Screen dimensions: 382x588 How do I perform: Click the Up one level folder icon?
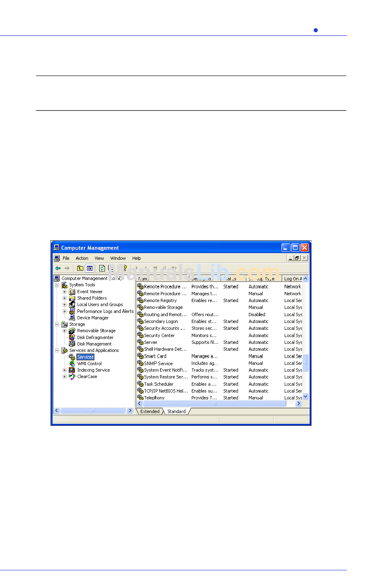coord(80,268)
